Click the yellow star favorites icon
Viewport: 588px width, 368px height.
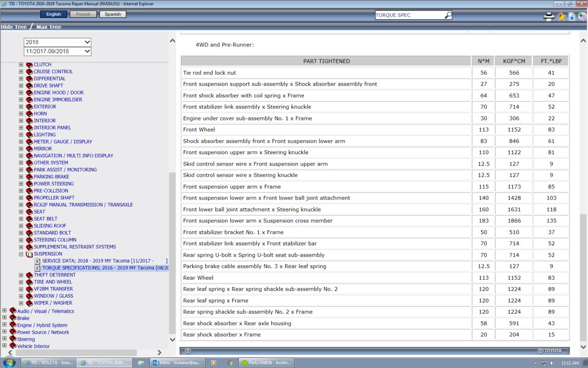point(561,17)
